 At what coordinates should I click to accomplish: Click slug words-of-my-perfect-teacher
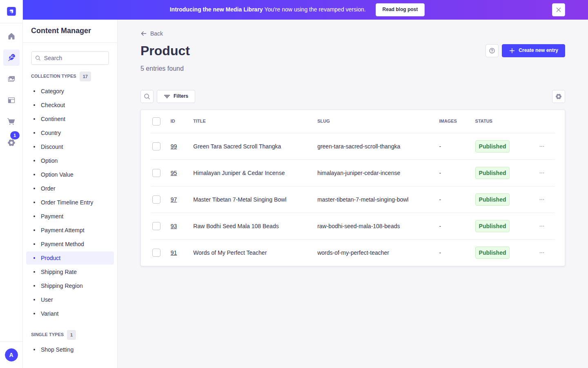tap(353, 253)
